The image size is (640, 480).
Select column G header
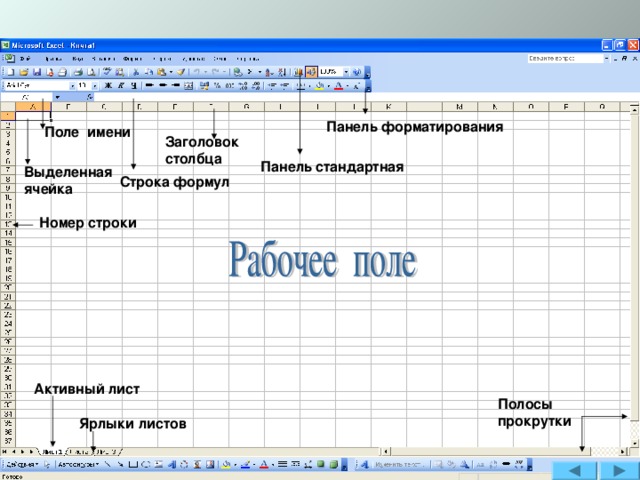point(247,107)
